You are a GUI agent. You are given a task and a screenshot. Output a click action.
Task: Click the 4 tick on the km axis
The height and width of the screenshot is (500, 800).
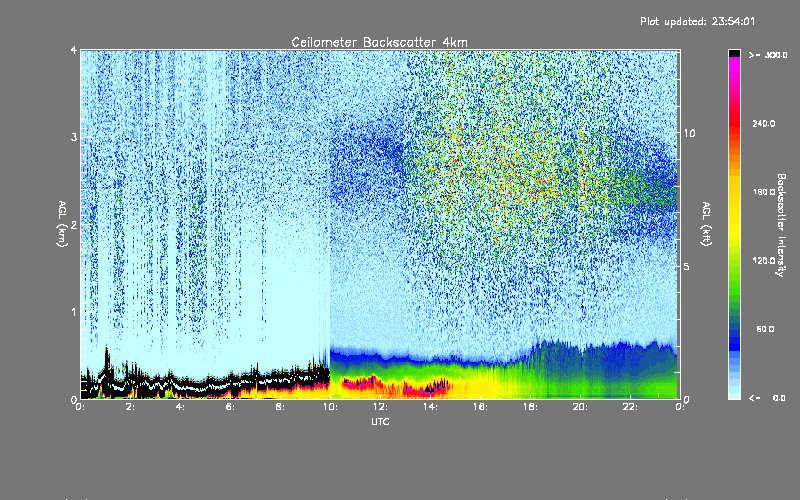pos(74,51)
